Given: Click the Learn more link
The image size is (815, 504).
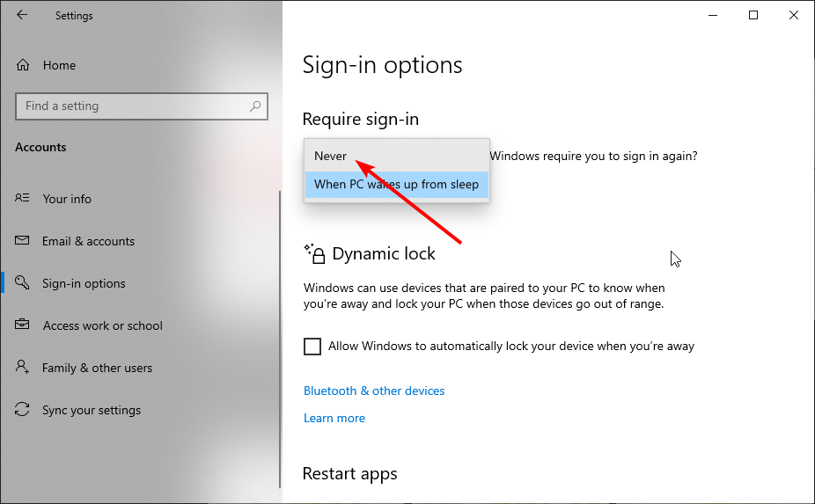Looking at the screenshot, I should (334, 418).
